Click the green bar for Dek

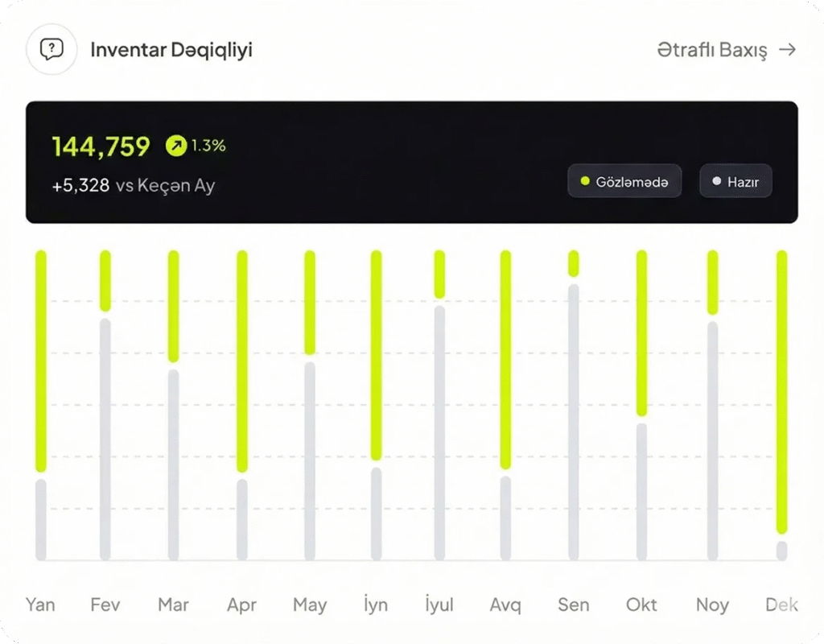coord(781,391)
